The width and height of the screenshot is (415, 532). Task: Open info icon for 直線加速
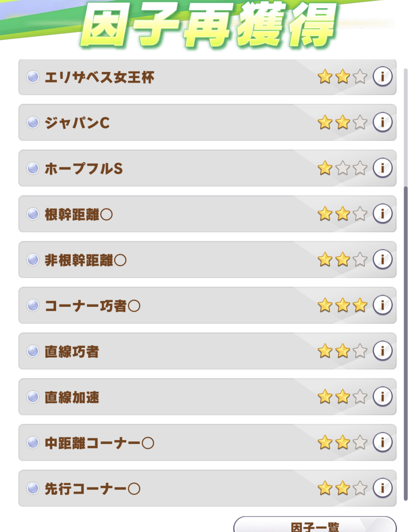[382, 397]
